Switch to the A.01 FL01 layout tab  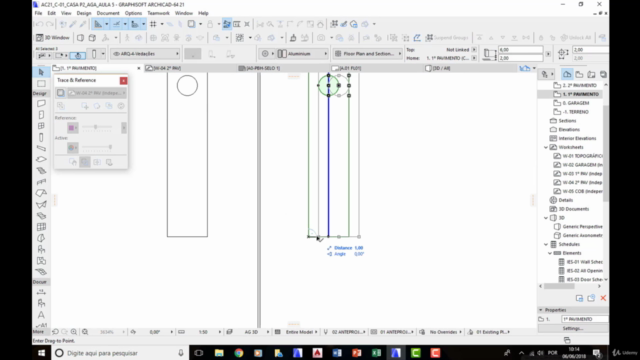click(376, 68)
